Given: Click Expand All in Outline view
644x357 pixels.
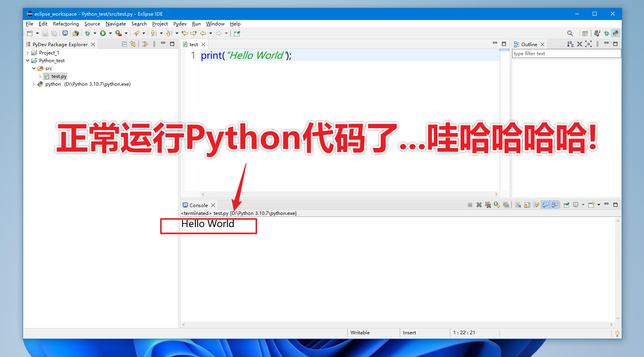Looking at the screenshot, I should click(x=588, y=44).
